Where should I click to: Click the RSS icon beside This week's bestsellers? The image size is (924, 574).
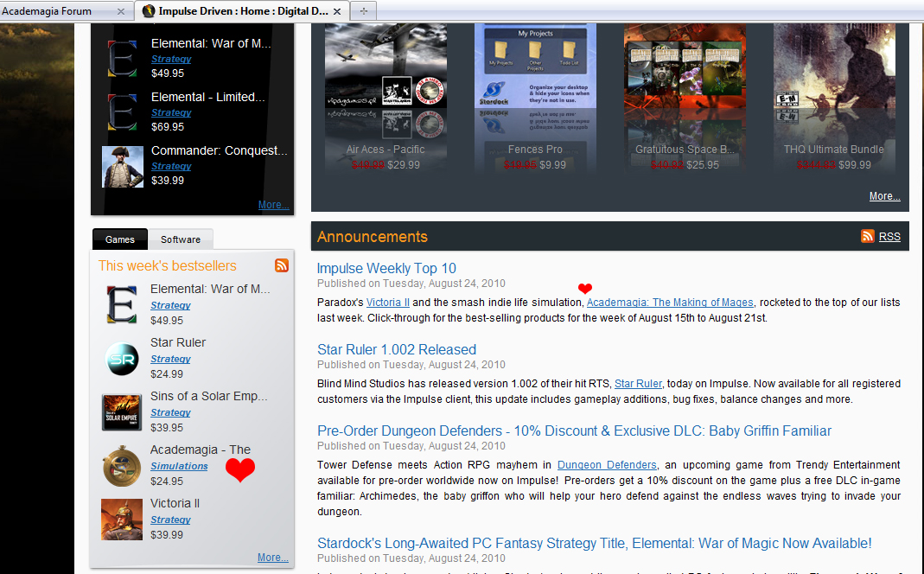coord(282,265)
